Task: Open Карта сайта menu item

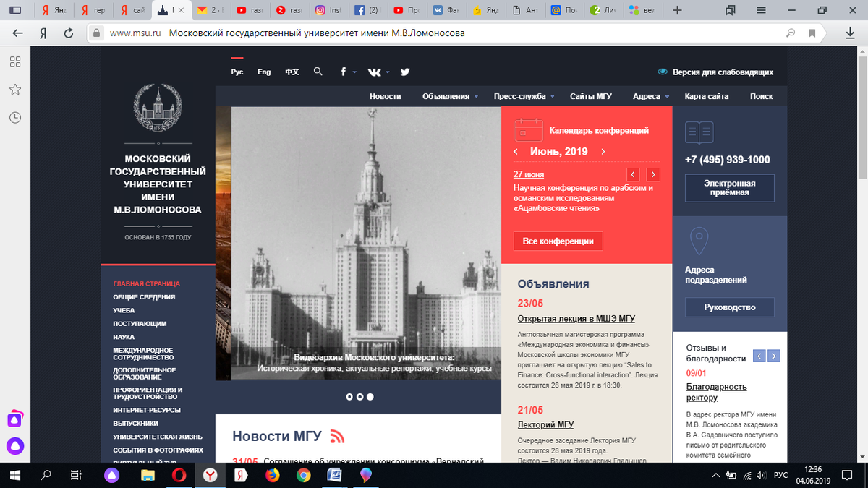Action: click(707, 96)
